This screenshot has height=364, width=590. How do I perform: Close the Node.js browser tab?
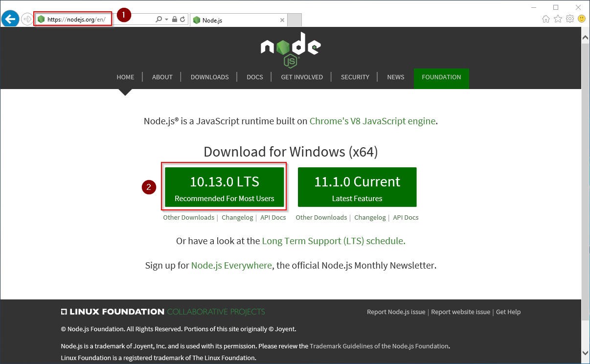pyautogui.click(x=282, y=20)
